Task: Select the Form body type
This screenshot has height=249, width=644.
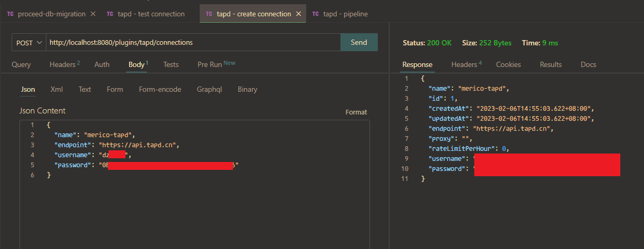Action: point(115,89)
